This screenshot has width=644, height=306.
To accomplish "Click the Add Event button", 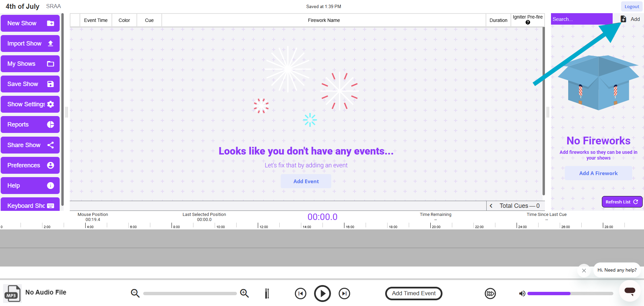I will [x=306, y=181].
